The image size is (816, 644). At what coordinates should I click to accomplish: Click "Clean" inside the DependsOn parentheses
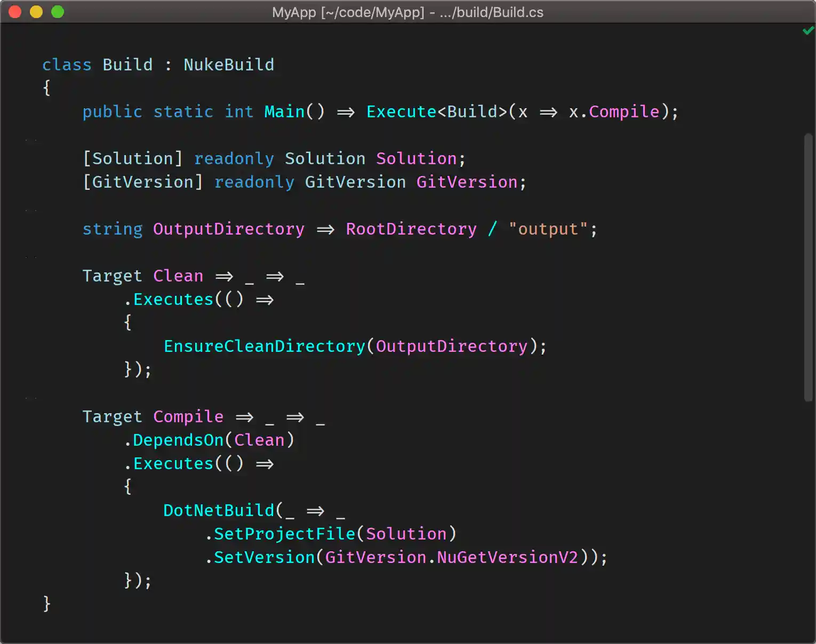(259, 440)
